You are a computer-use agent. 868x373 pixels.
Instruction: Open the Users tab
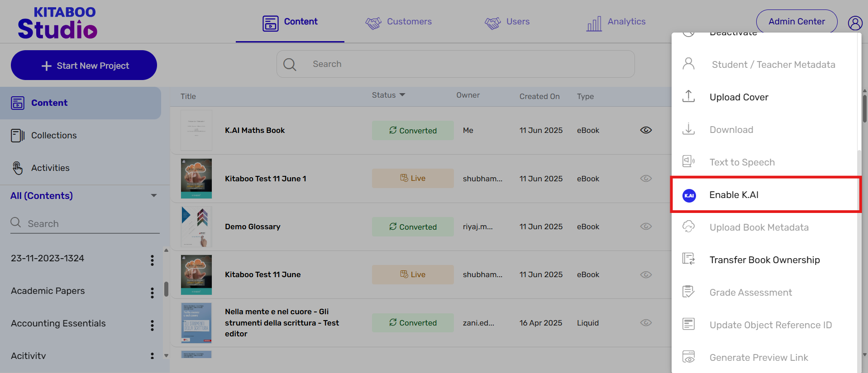click(x=507, y=22)
